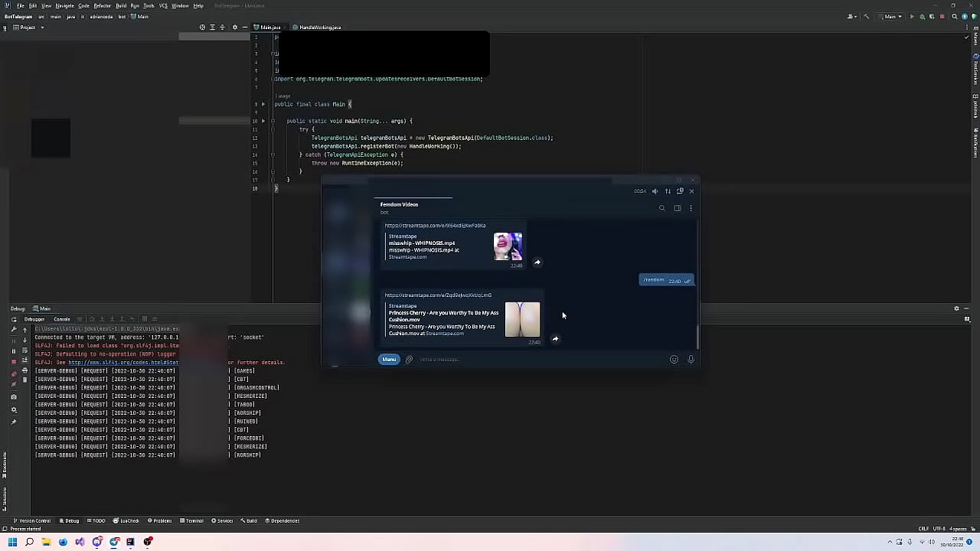This screenshot has height=551, width=980.
Task: Toggle the speaker volume icon in Telegram
Action: [655, 191]
